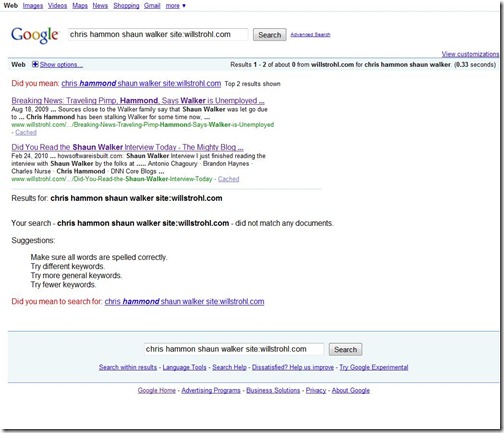This screenshot has height=433, width=504.
Task: Open the 'more' dropdown in top navigation
Action: pos(175,6)
